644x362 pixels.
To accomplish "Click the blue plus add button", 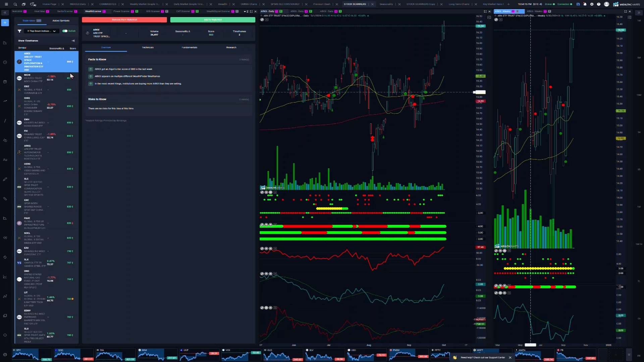I will tap(5, 23).
